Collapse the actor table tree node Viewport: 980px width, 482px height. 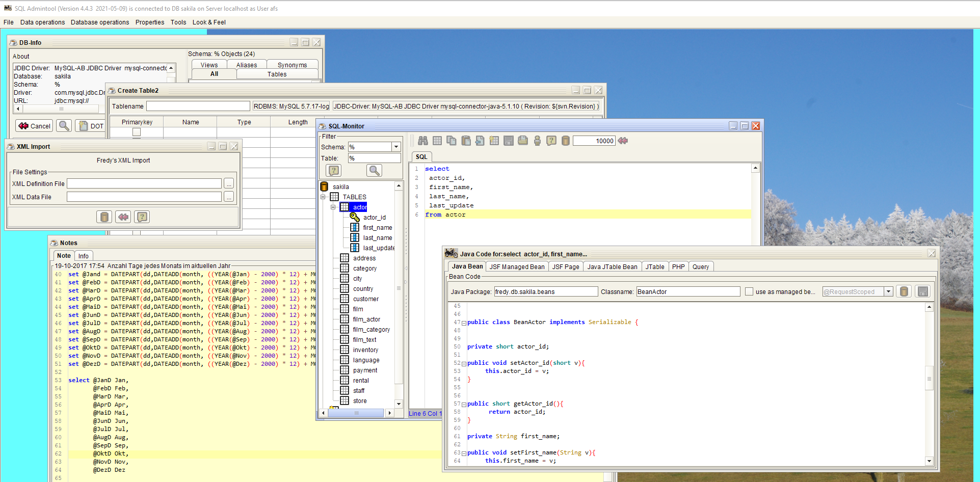(x=333, y=207)
